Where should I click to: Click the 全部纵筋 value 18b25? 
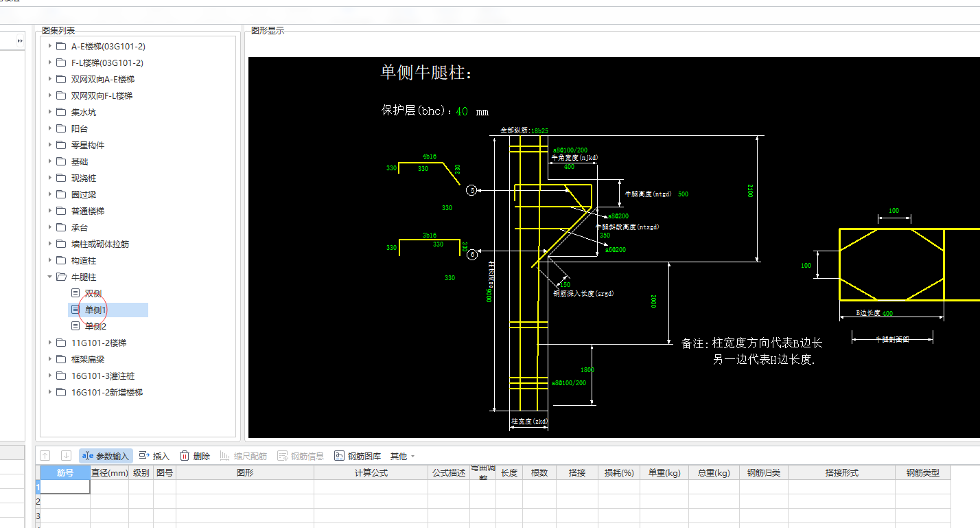540,130
